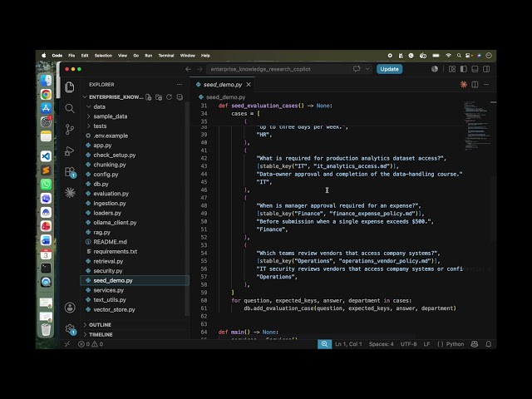Open README.md in the Explorer
The width and height of the screenshot is (532, 399).
(110, 242)
